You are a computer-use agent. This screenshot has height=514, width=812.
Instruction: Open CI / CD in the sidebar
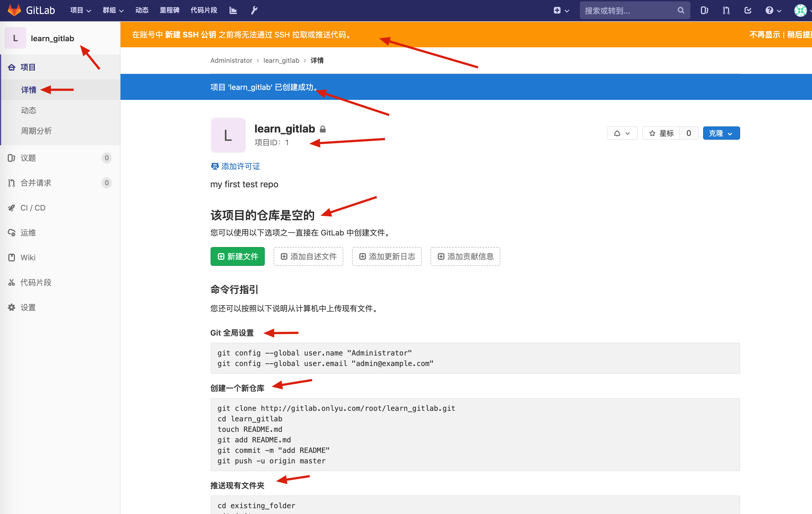tap(60, 208)
